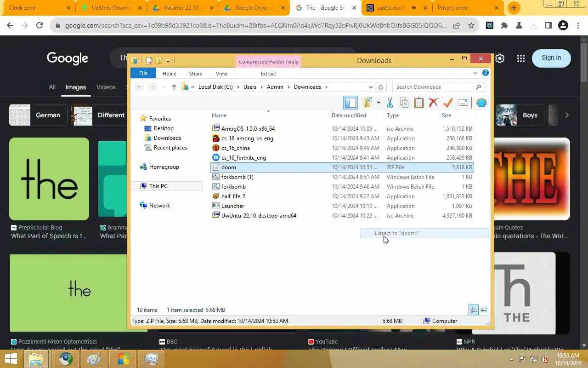
Task: Click the Search Downloads field
Action: [x=438, y=87]
